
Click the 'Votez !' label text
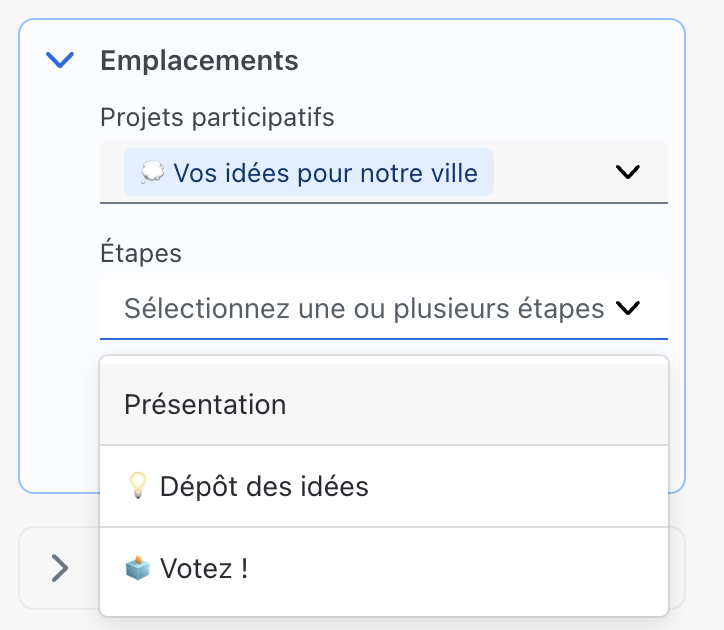pos(204,569)
